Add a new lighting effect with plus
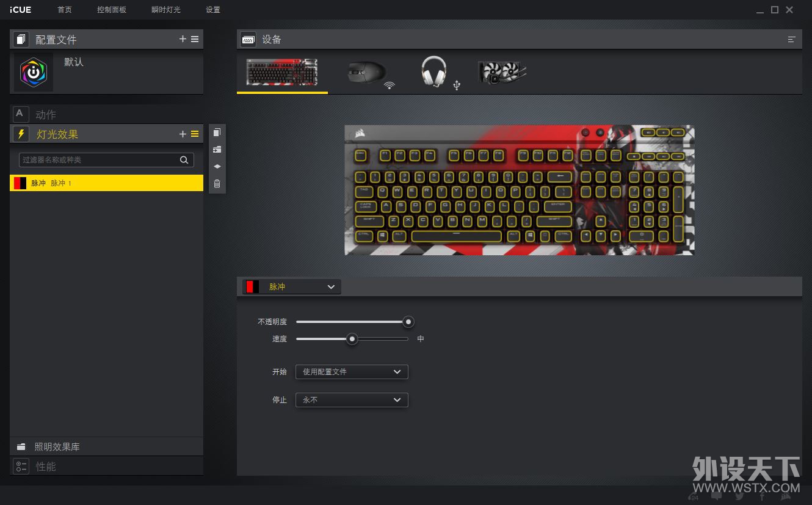 [183, 134]
